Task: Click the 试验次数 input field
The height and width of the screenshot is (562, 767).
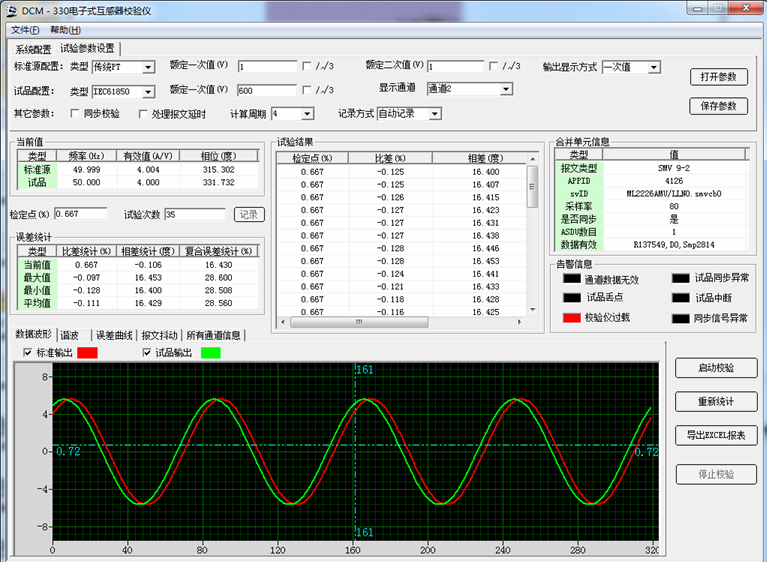Action: click(x=196, y=214)
